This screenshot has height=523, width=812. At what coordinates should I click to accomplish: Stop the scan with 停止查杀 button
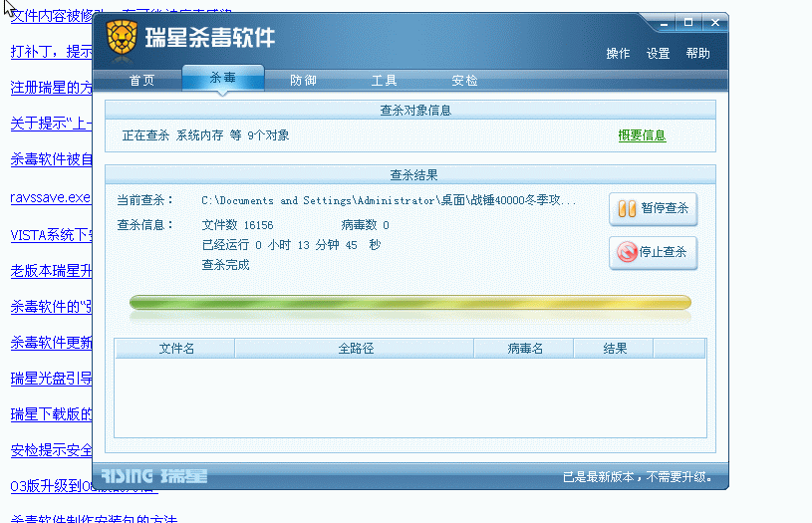click(653, 253)
